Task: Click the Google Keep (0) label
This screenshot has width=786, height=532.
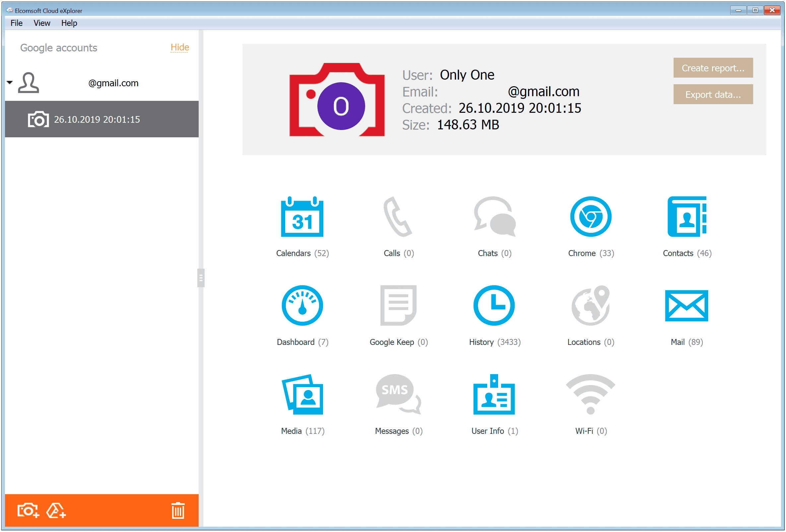Action: click(399, 342)
